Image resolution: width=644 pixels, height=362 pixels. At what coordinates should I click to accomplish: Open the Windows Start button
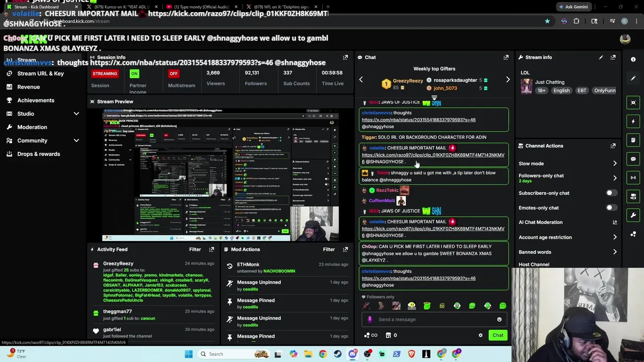189,354
